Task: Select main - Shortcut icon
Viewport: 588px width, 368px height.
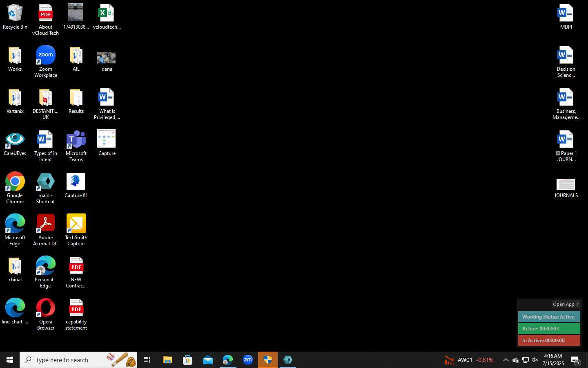Action: (x=45, y=188)
